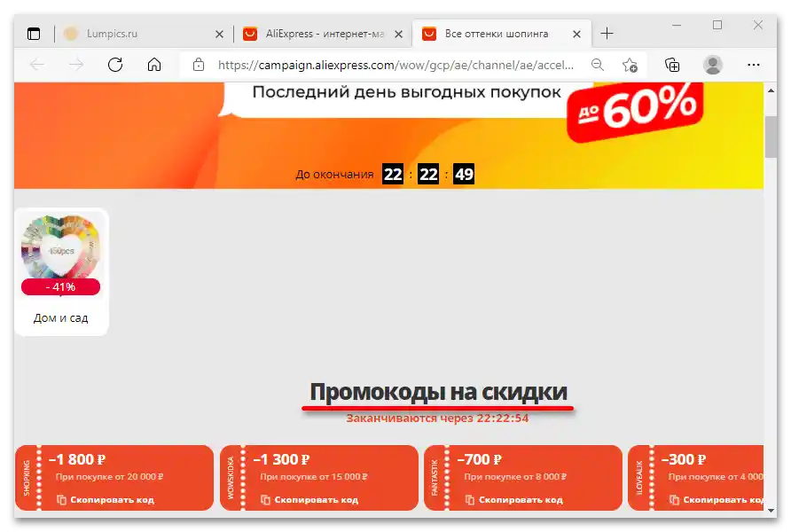Go back to the previous page
The image size is (791, 532).
click(x=37, y=65)
